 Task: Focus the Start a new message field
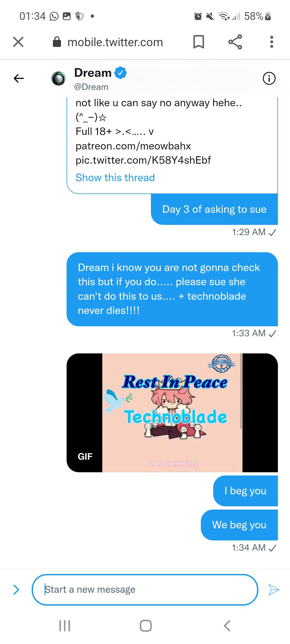[x=145, y=590]
